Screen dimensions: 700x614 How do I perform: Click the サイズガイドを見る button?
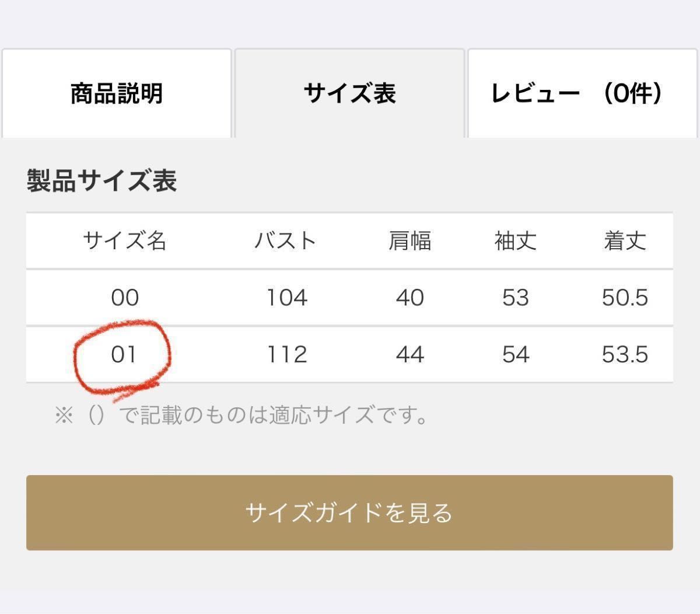click(349, 512)
